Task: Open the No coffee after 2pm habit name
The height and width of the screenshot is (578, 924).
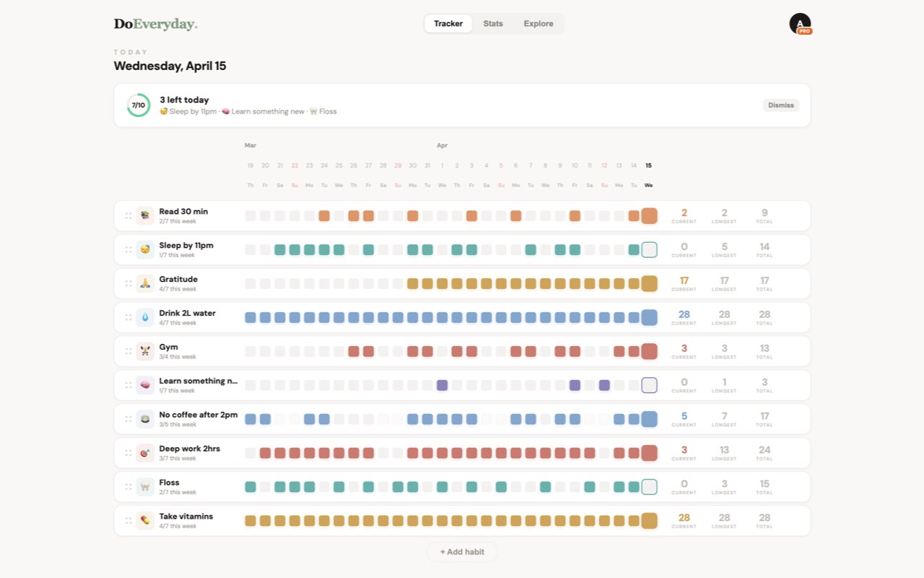Action: (x=199, y=415)
